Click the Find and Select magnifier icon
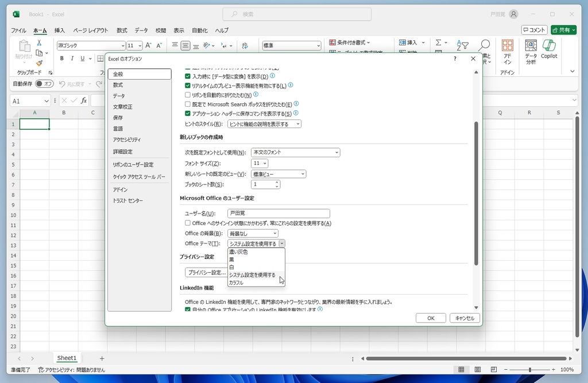The height and width of the screenshot is (383, 588). pos(484,45)
